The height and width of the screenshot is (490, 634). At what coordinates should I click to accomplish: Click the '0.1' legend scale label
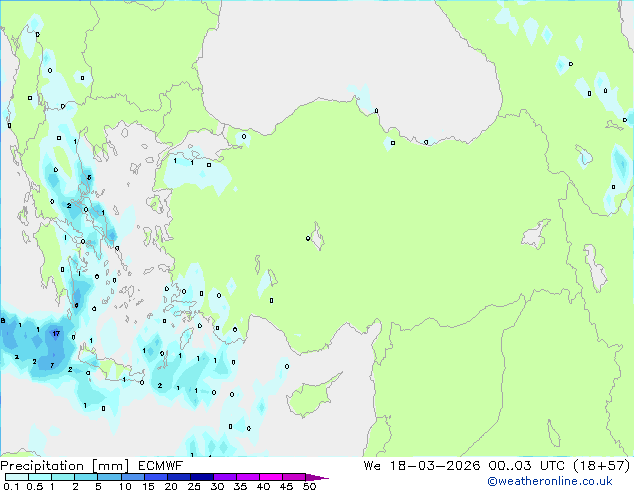point(11,486)
